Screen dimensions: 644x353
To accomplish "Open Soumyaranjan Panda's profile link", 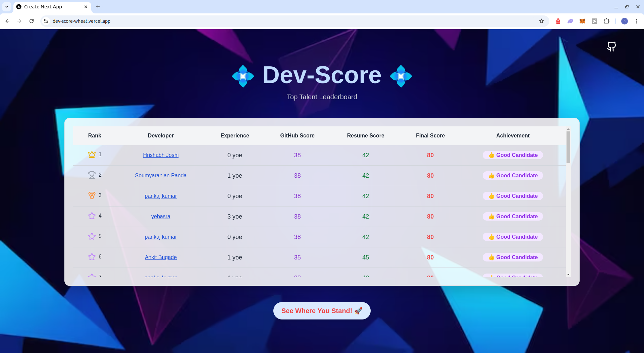I will (x=161, y=176).
